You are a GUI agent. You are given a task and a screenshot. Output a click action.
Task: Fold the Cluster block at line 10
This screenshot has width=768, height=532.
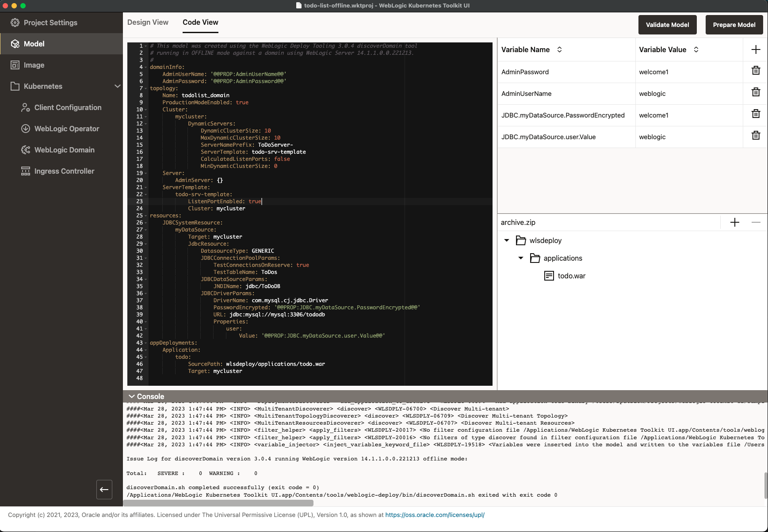point(146,110)
